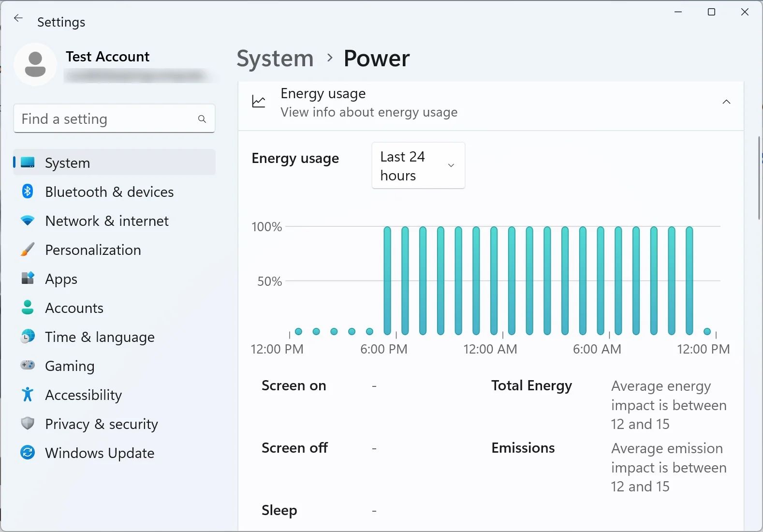
Task: Collapse the Energy usage section chevron
Action: click(726, 102)
